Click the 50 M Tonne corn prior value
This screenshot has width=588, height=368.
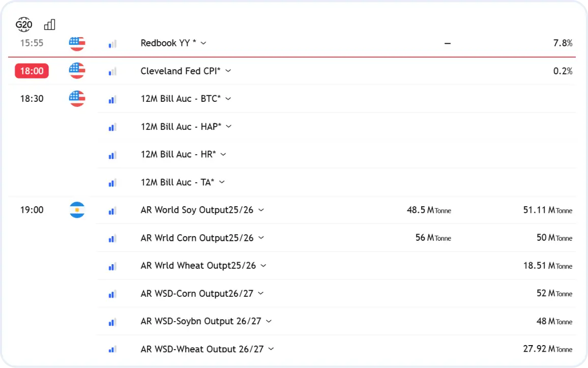[554, 238]
